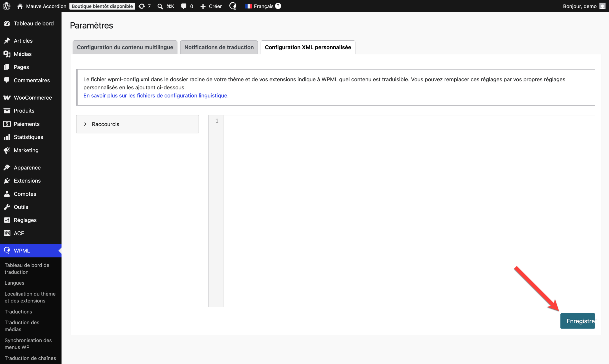Open the Réglages menu label
The image size is (609, 364).
(25, 220)
